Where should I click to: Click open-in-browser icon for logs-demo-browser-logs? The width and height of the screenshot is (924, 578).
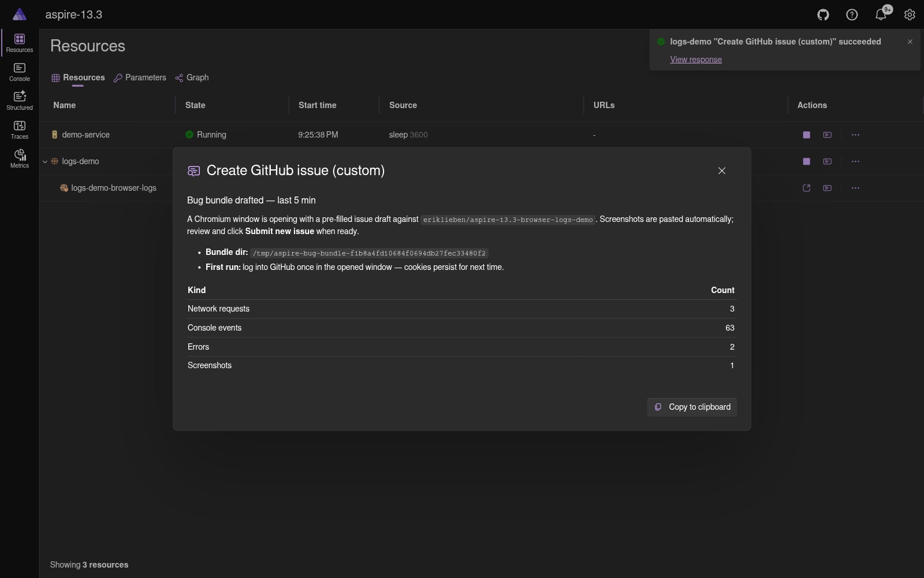[807, 188]
